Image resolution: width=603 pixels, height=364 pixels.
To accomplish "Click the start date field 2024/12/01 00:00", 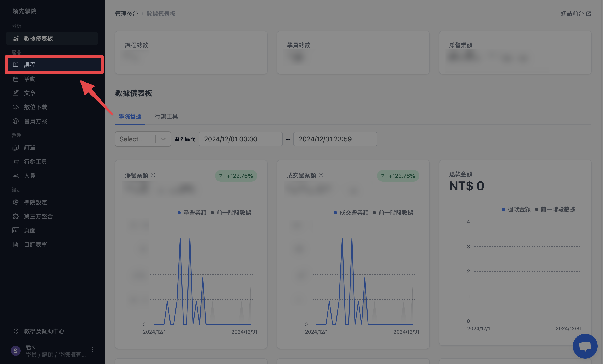I will tap(241, 139).
